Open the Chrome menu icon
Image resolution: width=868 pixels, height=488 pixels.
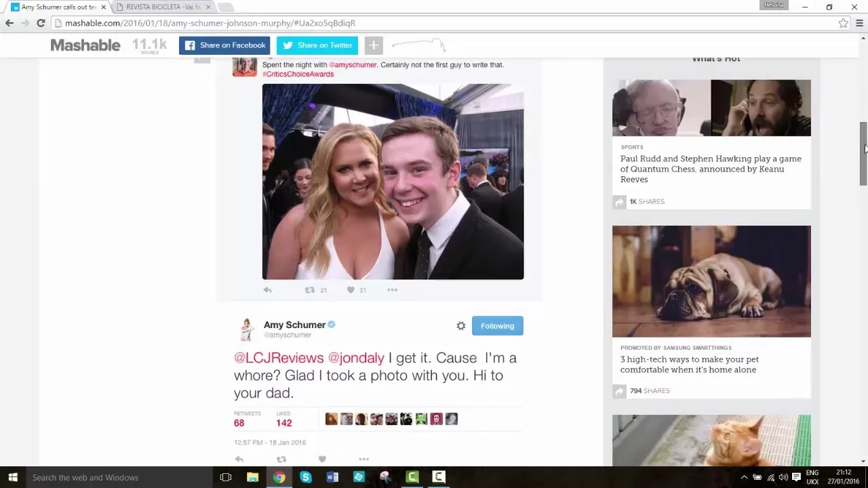click(859, 23)
